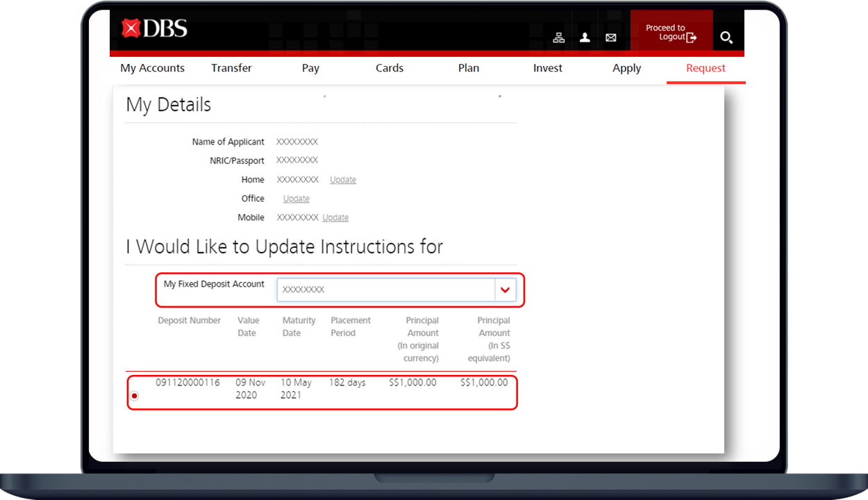Open the Cards menu

point(390,68)
